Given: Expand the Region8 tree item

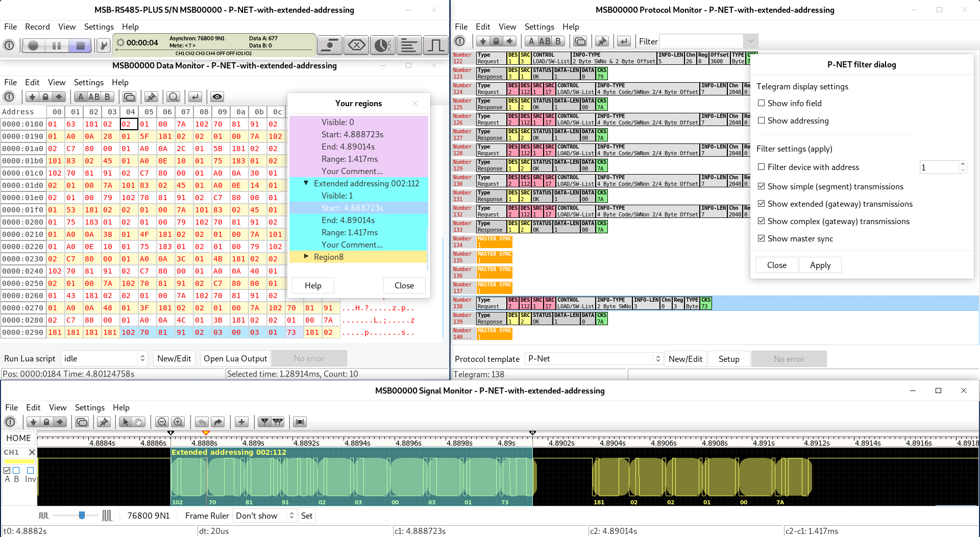Looking at the screenshot, I should pos(306,257).
